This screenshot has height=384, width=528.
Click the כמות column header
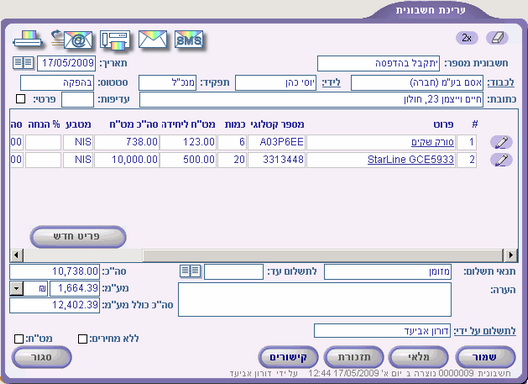(235, 125)
